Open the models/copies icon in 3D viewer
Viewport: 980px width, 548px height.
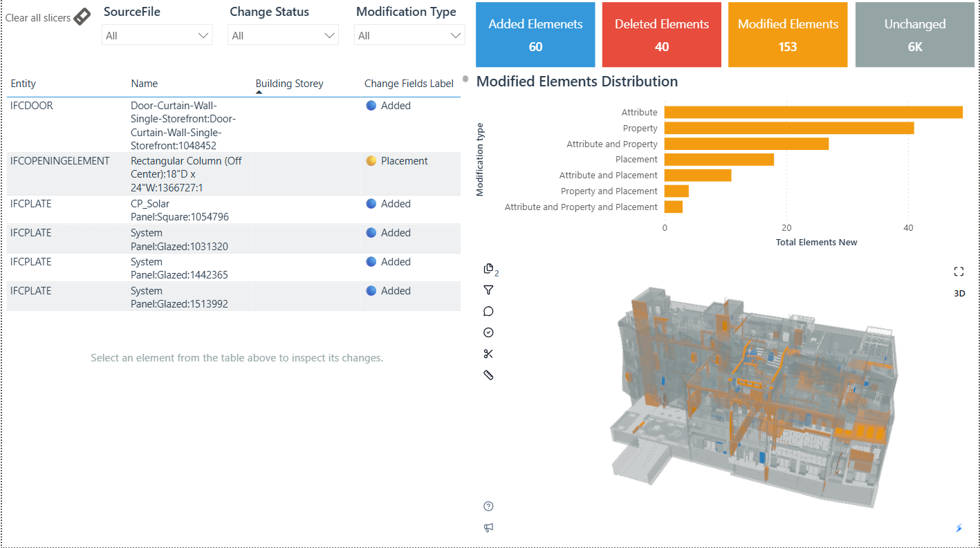[x=489, y=269]
